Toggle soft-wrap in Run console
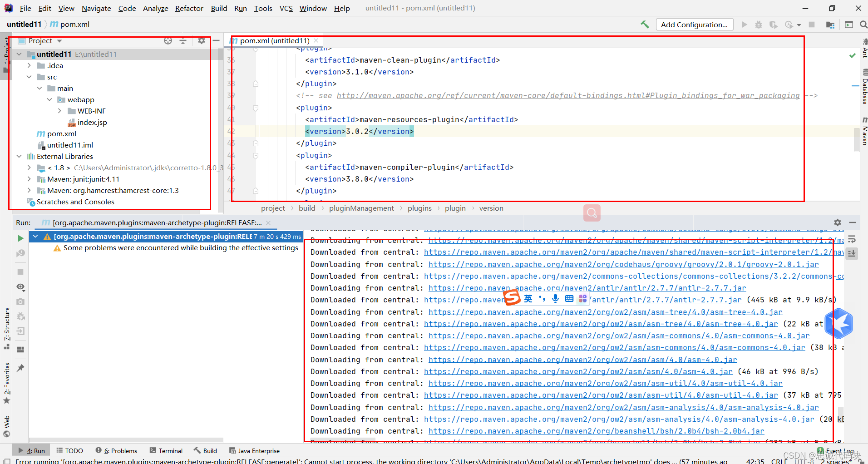Viewport: 868px width, 464px height. coord(852,239)
